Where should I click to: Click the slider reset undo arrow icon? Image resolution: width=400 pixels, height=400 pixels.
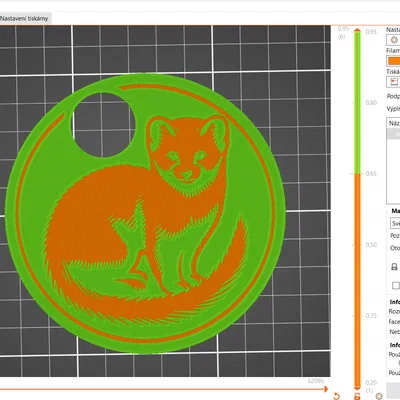337,396
